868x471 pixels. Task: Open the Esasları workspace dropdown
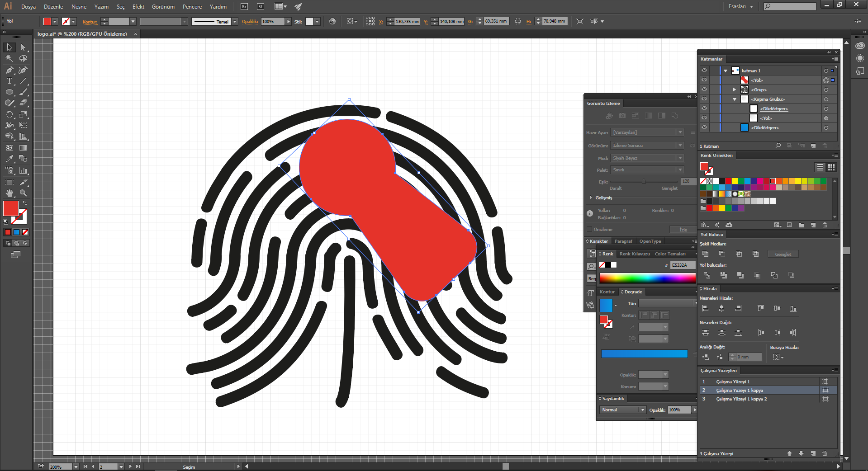(x=740, y=6)
